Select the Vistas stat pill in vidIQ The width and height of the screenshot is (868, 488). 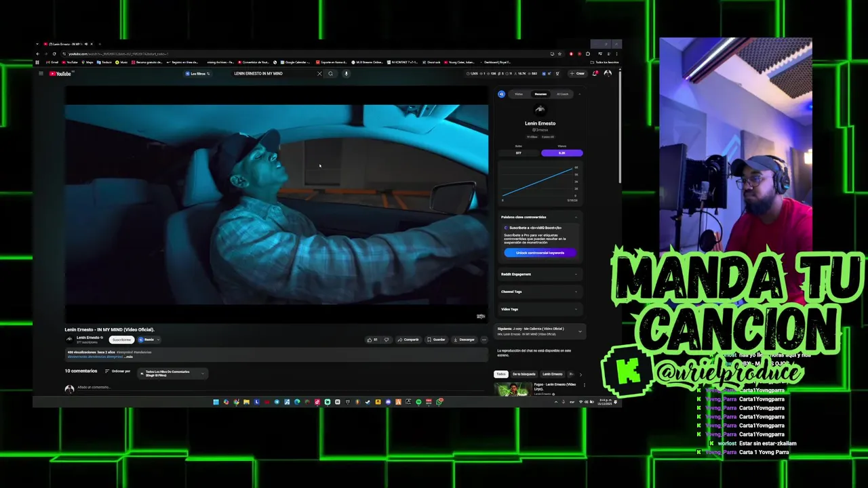(561, 153)
